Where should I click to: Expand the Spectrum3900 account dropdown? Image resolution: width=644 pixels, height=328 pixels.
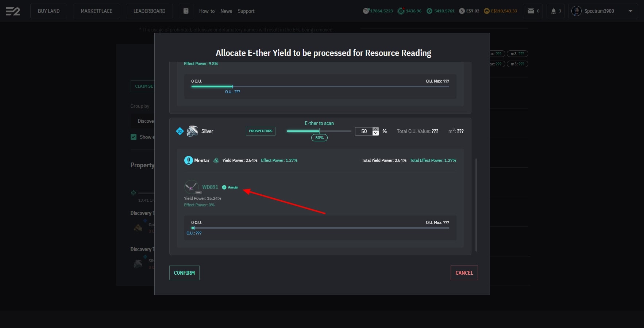(x=630, y=11)
